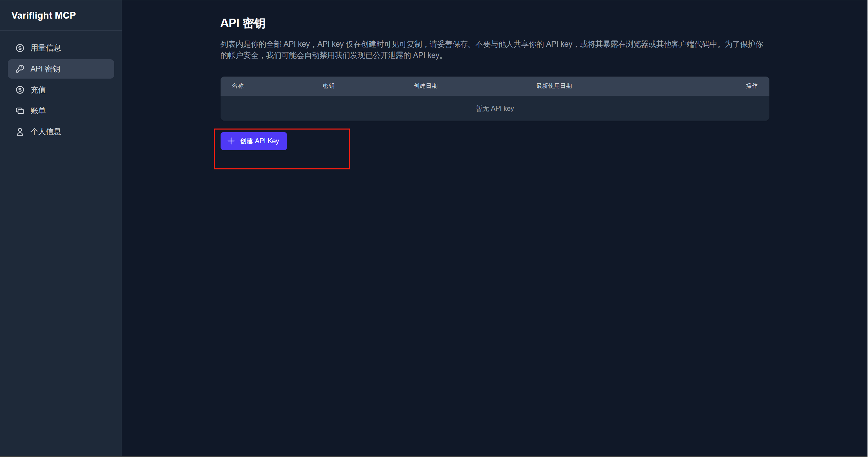The width and height of the screenshot is (868, 457).
Task: Open the 用量信息 sidebar section
Action: (46, 48)
